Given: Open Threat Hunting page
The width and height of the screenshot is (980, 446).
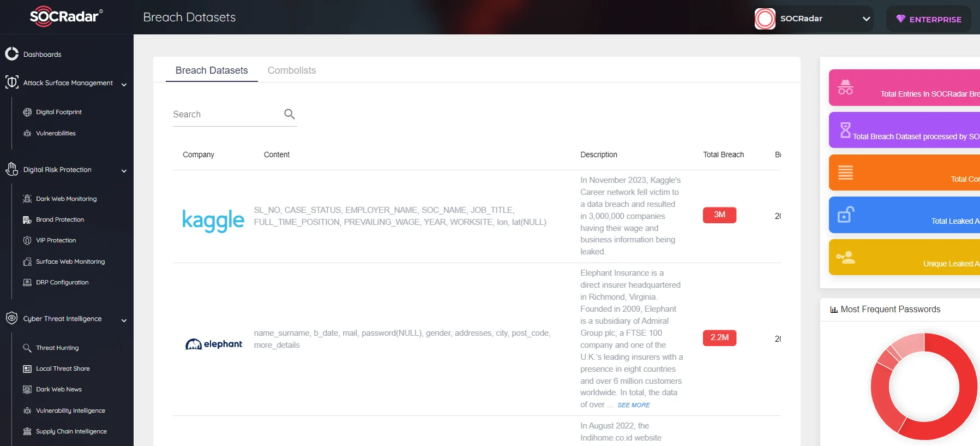Looking at the screenshot, I should [x=57, y=348].
